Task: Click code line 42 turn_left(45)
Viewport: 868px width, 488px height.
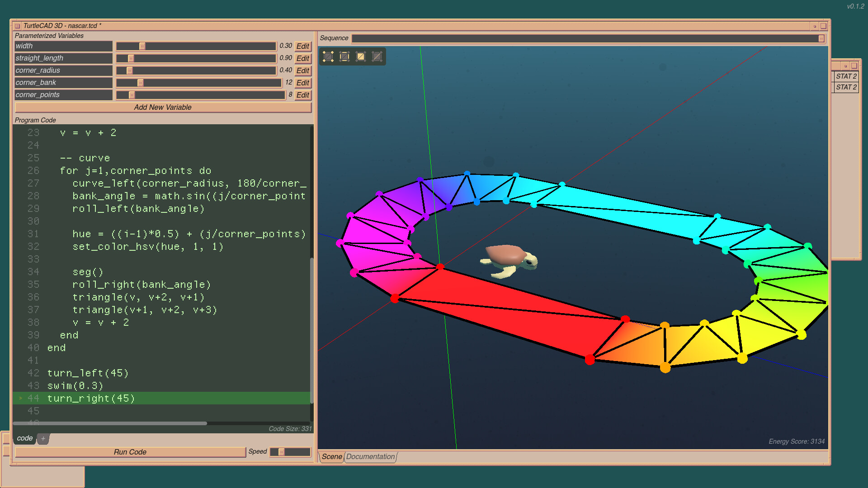Action: pos(88,373)
